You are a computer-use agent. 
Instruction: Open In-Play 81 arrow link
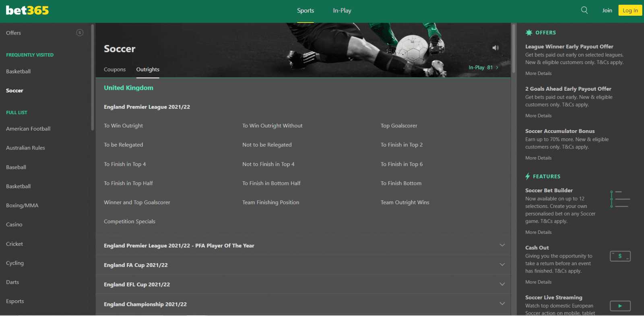(x=483, y=67)
